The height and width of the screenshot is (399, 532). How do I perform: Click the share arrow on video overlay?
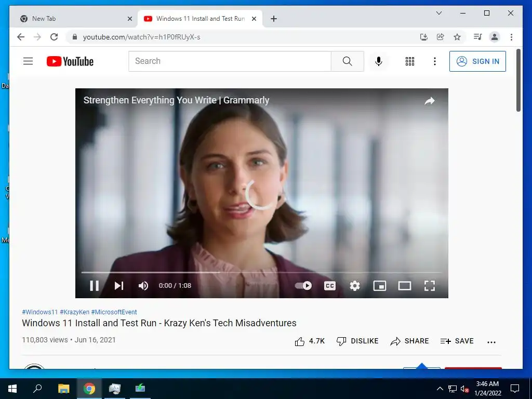430,101
